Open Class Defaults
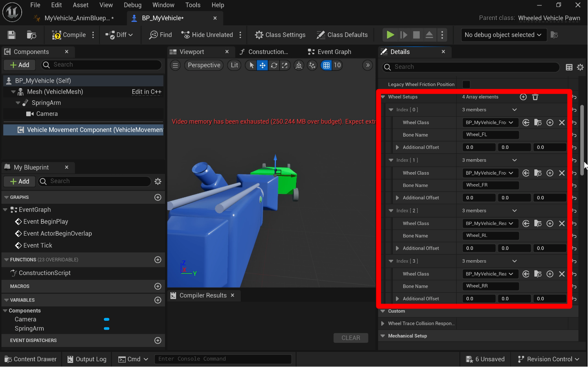 click(x=342, y=35)
